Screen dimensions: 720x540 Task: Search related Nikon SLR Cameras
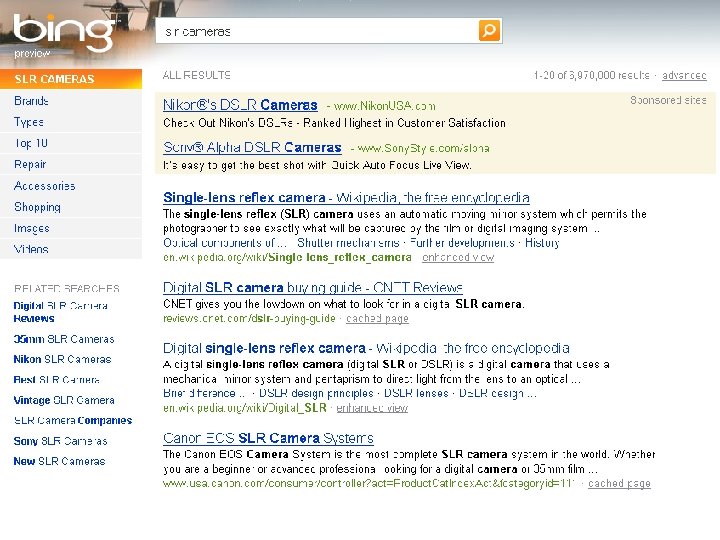62,359
